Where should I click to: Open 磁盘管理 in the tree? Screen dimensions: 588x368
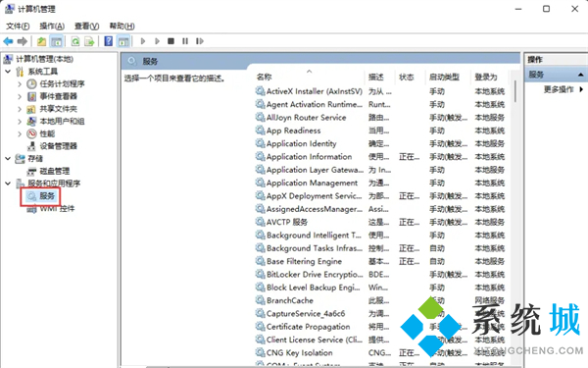point(55,171)
